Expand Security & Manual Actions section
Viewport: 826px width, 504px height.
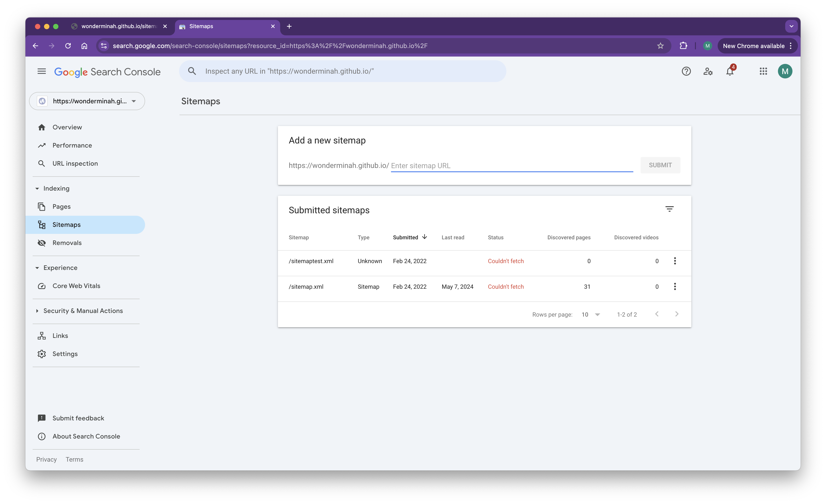(x=38, y=311)
